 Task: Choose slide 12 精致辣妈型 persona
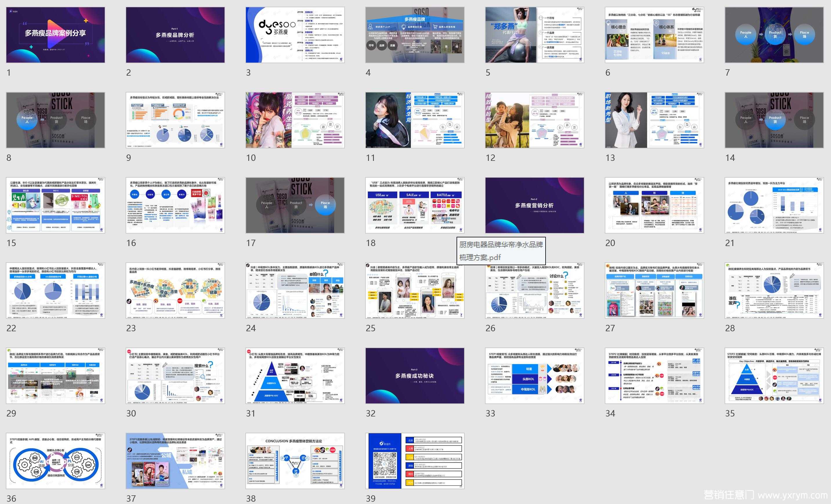(x=535, y=120)
